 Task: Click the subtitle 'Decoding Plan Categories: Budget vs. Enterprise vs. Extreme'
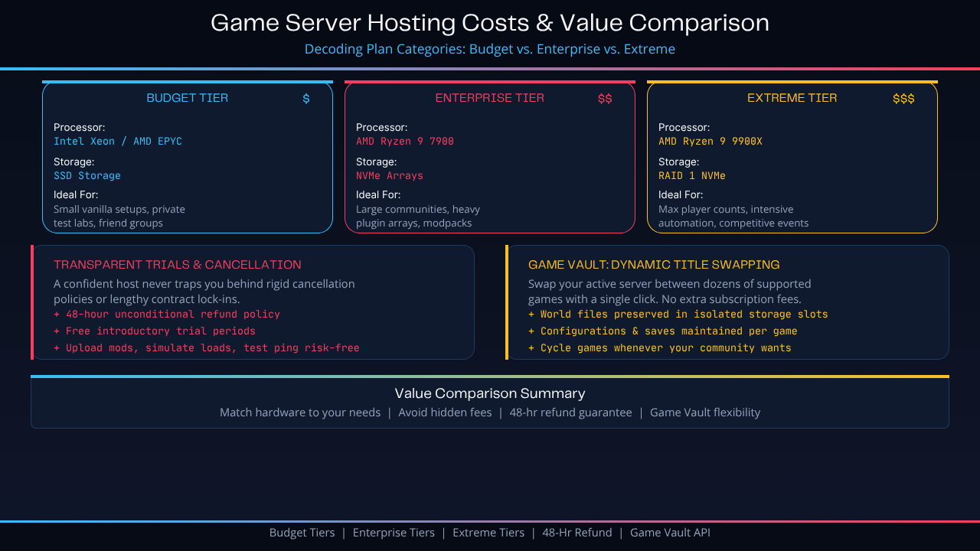coord(490,49)
